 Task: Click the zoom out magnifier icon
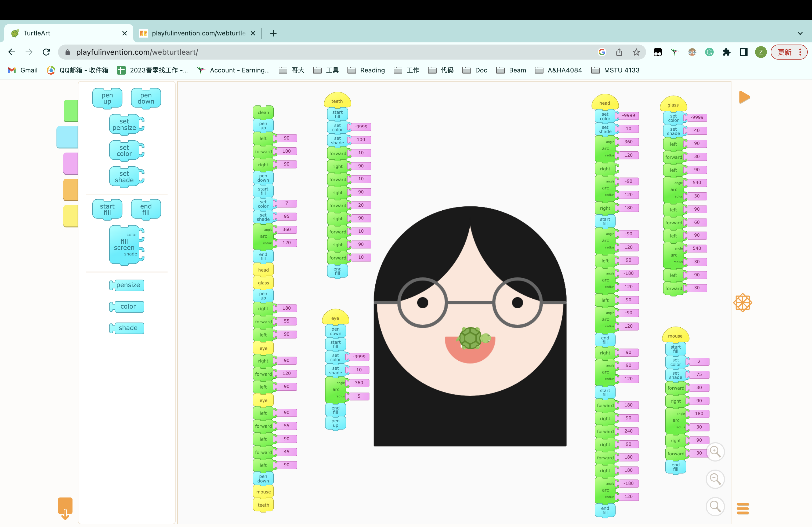tap(715, 479)
